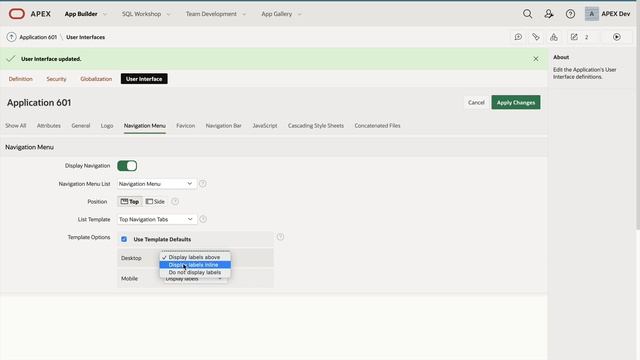Switch to the Security tab
Viewport: 640px width, 360px height.
tap(56, 79)
